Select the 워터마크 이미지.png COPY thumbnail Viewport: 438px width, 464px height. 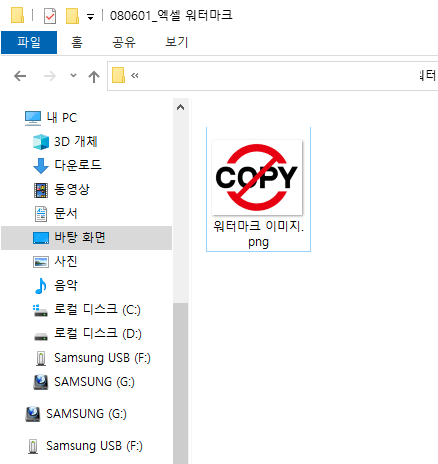[x=257, y=177]
